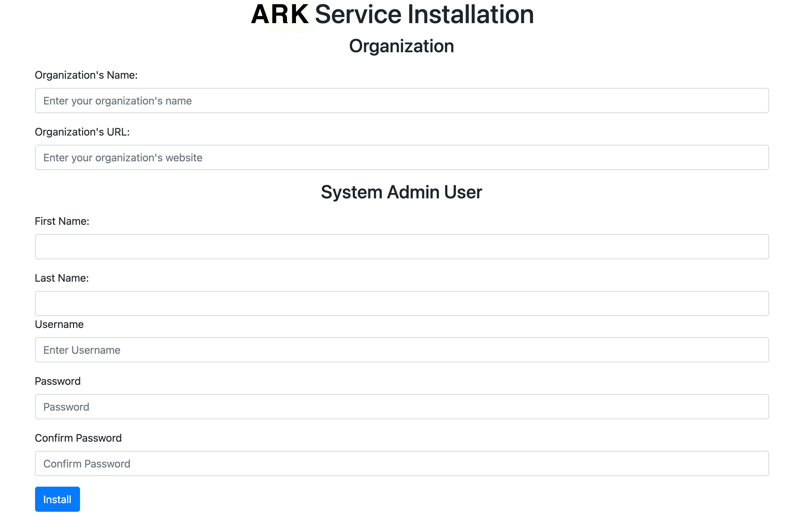Click the Organization's URL input field
Image resolution: width=812 pixels, height=523 pixels.
click(x=401, y=157)
